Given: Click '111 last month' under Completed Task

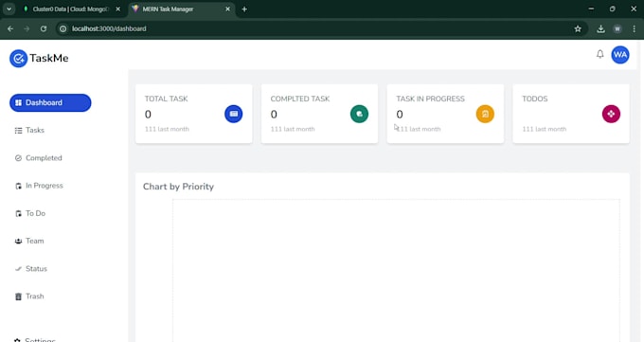Looking at the screenshot, I should point(293,129).
